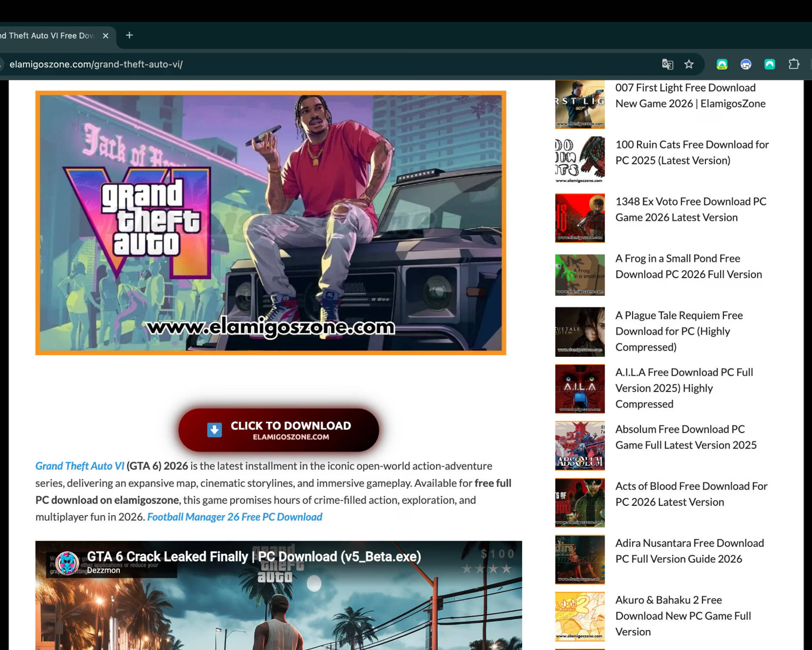The height and width of the screenshot is (650, 812).
Task: Click the Acts of Blood thumbnail
Action: [x=580, y=503]
